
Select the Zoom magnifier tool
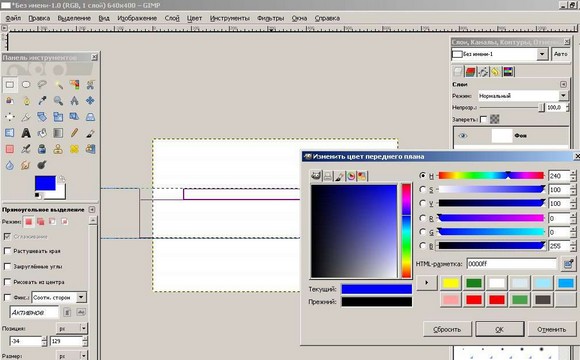(x=58, y=101)
